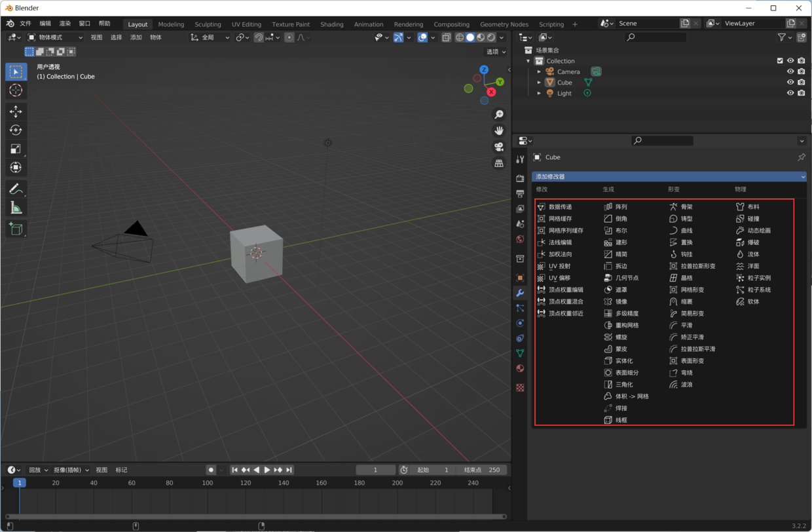The width and height of the screenshot is (812, 532).
Task: Open the Object properties tab icon
Action: tap(520, 278)
